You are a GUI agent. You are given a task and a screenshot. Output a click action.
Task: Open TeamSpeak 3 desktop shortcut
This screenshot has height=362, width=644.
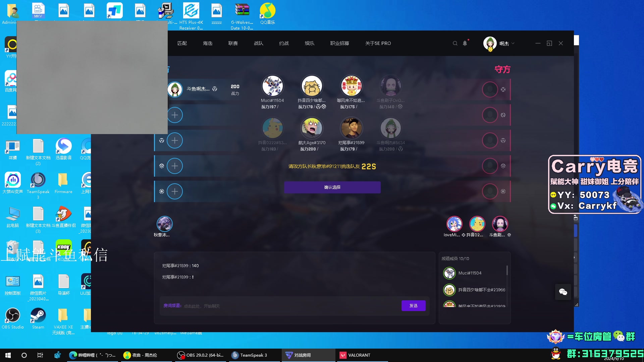pyautogui.click(x=38, y=185)
